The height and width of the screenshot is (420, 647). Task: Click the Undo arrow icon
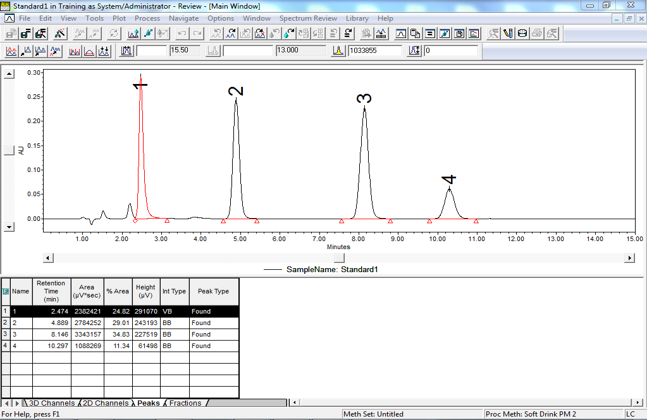pyautogui.click(x=182, y=33)
